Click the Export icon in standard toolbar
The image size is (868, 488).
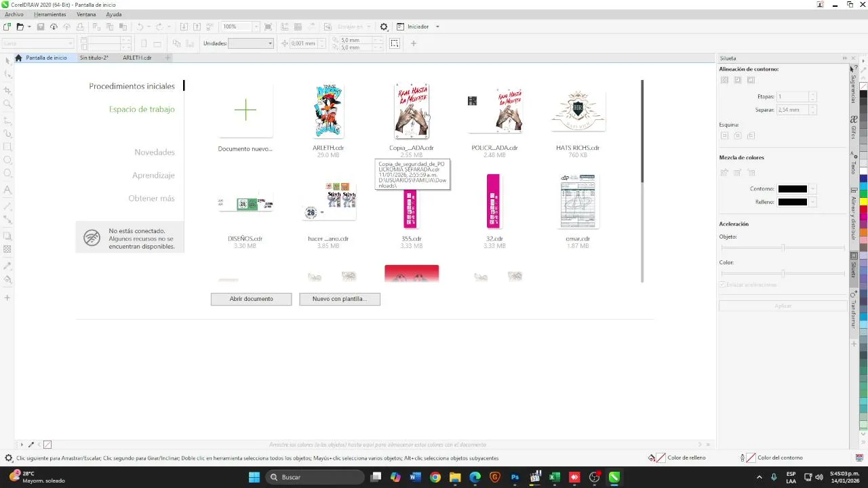pyautogui.click(x=197, y=27)
